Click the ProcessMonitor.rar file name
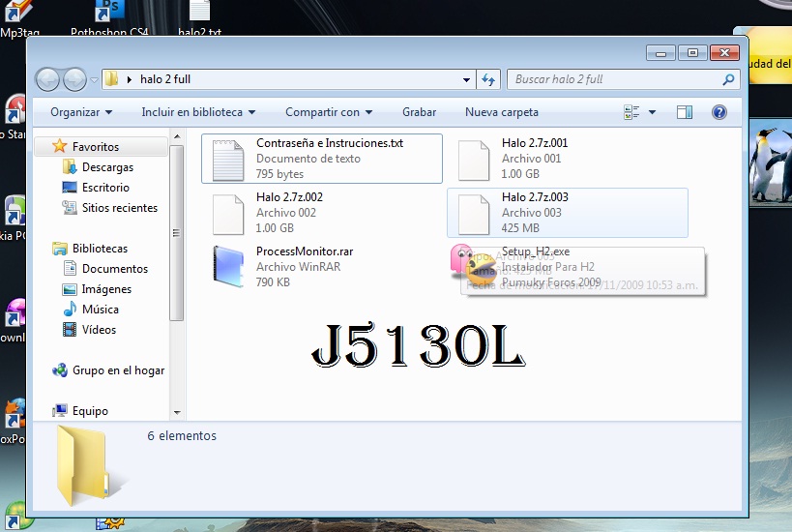Viewport: 792px width, 532px height. 305,251
